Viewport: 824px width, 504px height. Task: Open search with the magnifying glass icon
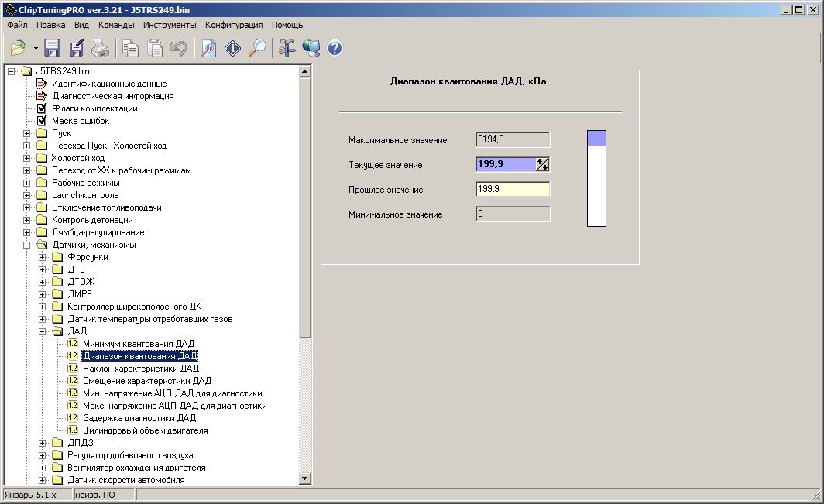257,49
